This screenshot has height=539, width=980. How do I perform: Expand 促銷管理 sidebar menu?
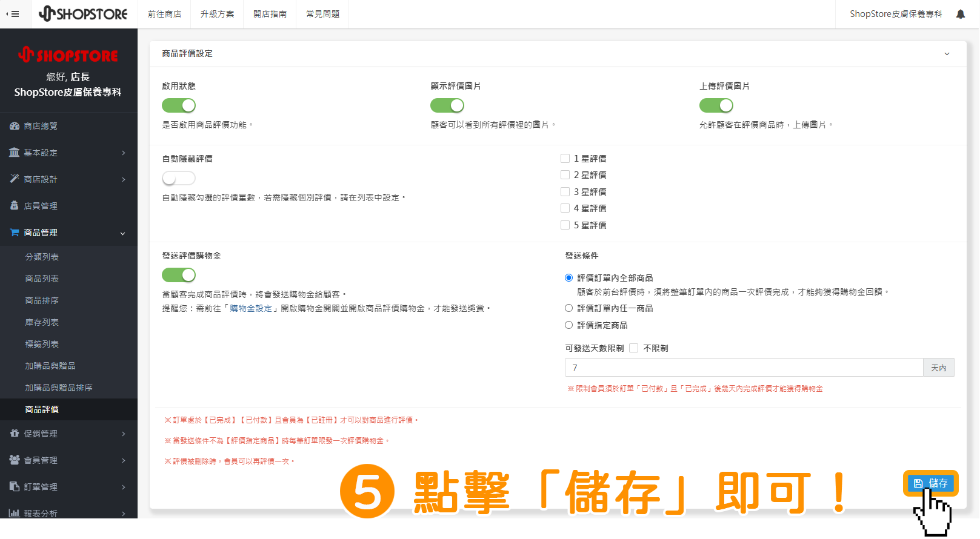(x=123, y=434)
